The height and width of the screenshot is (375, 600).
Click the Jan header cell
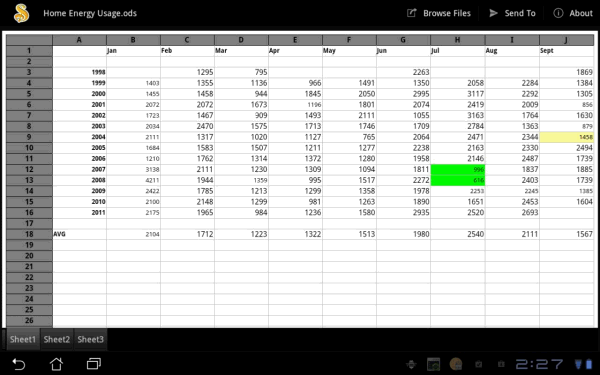point(134,51)
